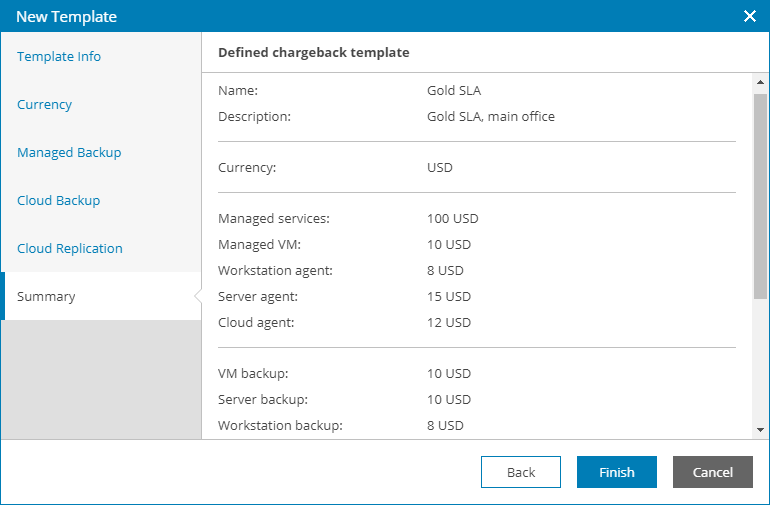Click the Name value Gold SLA
The height and width of the screenshot is (505, 770).
(x=454, y=91)
